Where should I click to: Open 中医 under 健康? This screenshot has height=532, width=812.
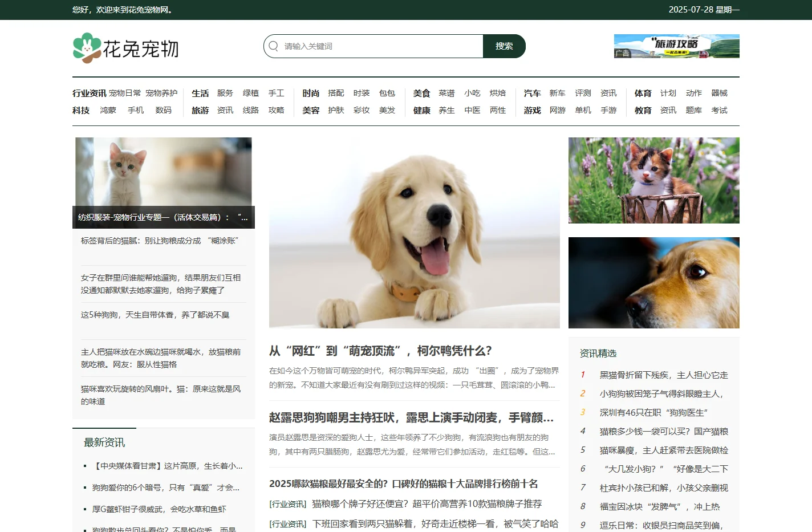[x=472, y=110]
